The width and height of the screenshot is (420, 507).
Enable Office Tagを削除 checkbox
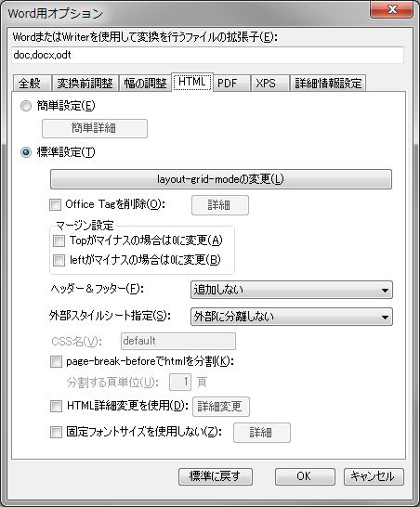pyautogui.click(x=56, y=204)
